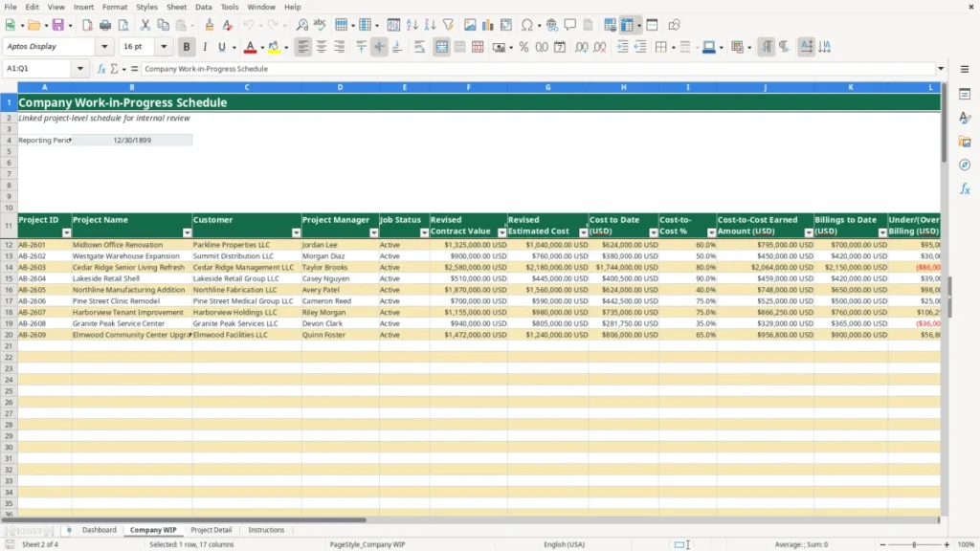The width and height of the screenshot is (980, 551).
Task: Click the Save document icon
Action: click(x=58, y=25)
